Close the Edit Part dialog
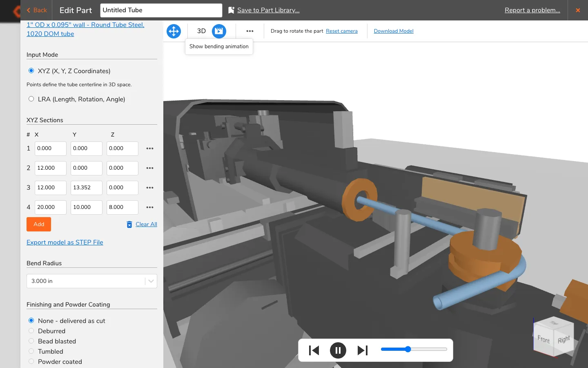 tap(578, 10)
